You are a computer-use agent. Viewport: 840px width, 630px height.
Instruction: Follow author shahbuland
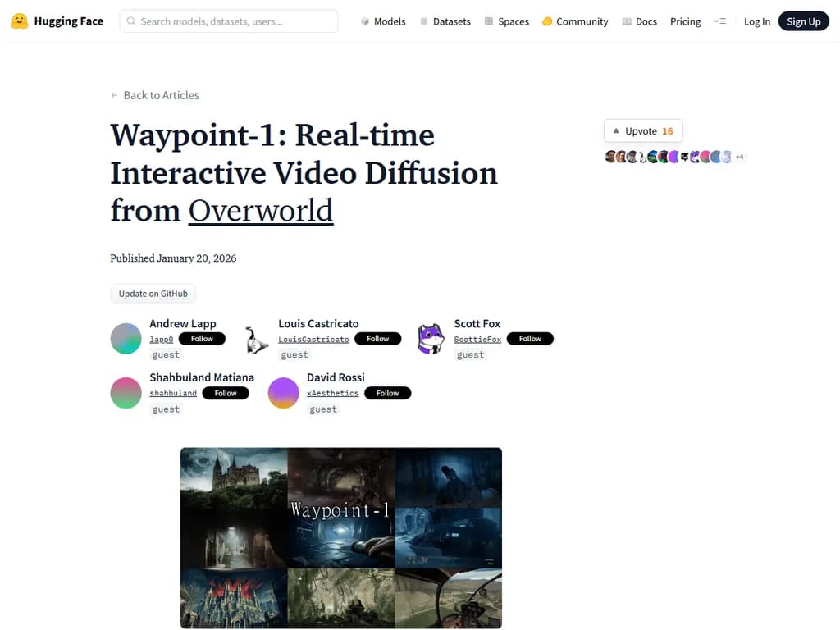pyautogui.click(x=226, y=392)
